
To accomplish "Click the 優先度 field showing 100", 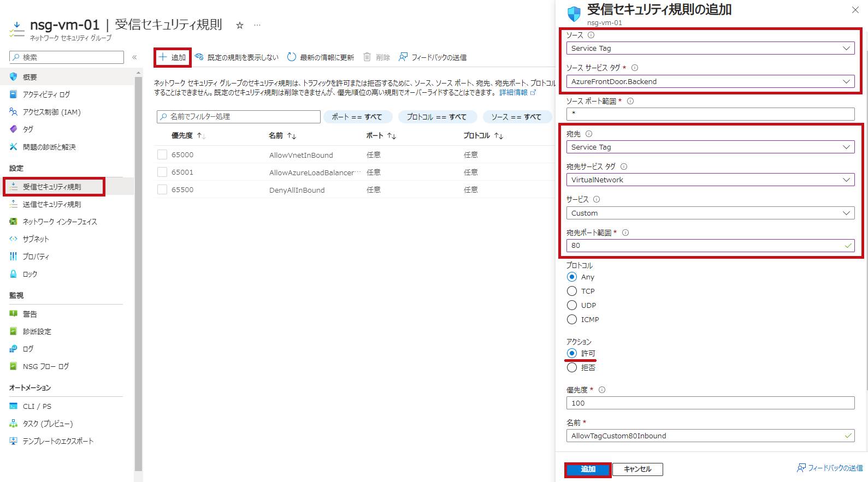I will point(710,403).
